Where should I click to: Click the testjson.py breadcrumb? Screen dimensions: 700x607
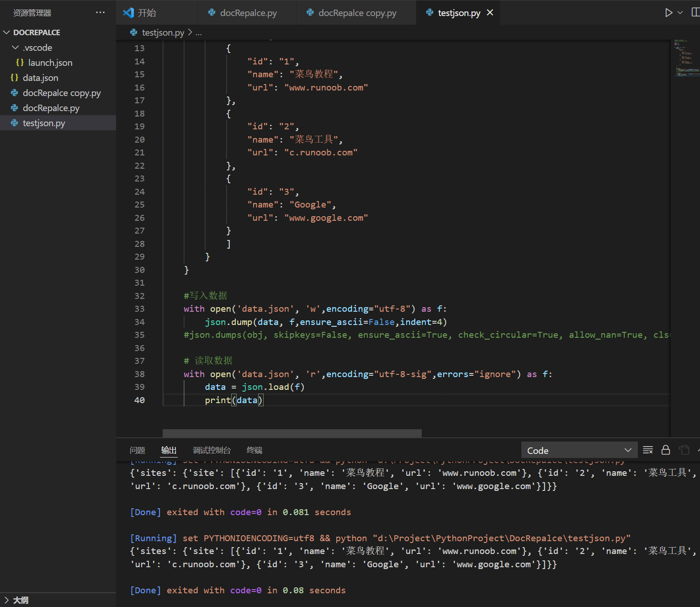pos(163,32)
